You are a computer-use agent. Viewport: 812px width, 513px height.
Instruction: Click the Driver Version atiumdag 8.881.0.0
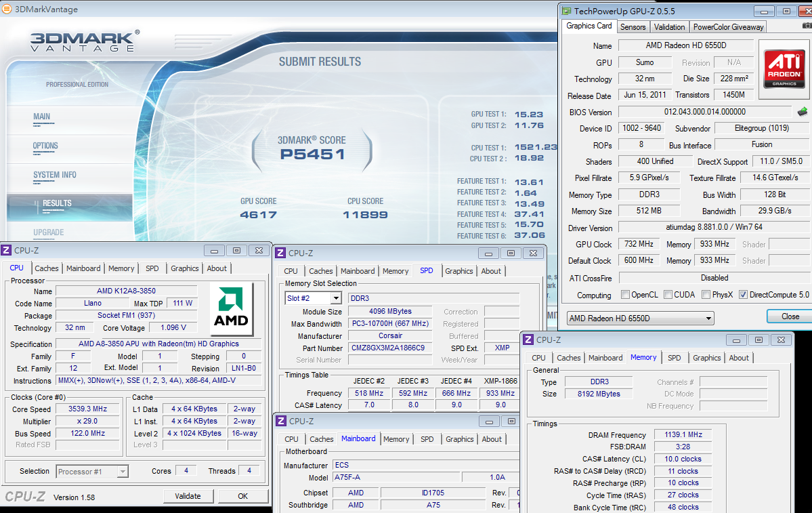(714, 227)
